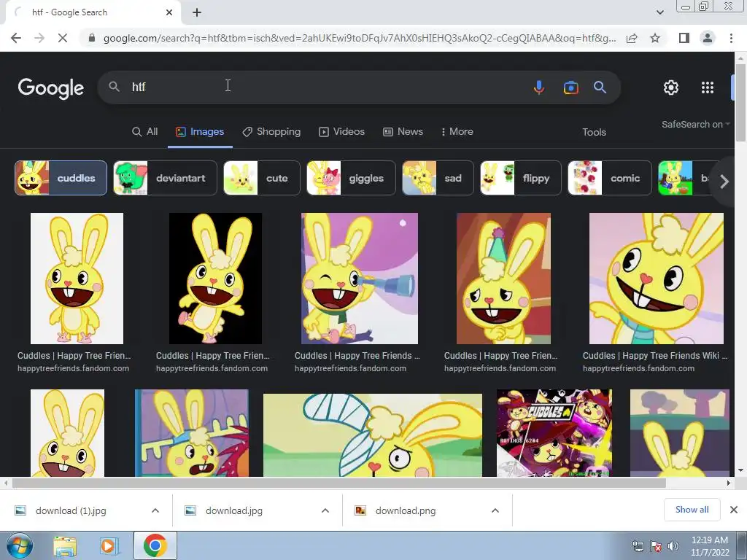
Task: Select the Images tab
Action: (x=200, y=132)
